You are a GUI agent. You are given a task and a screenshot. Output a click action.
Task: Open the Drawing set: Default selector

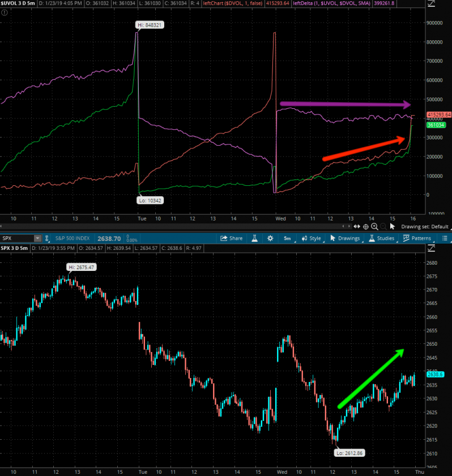tap(425, 227)
